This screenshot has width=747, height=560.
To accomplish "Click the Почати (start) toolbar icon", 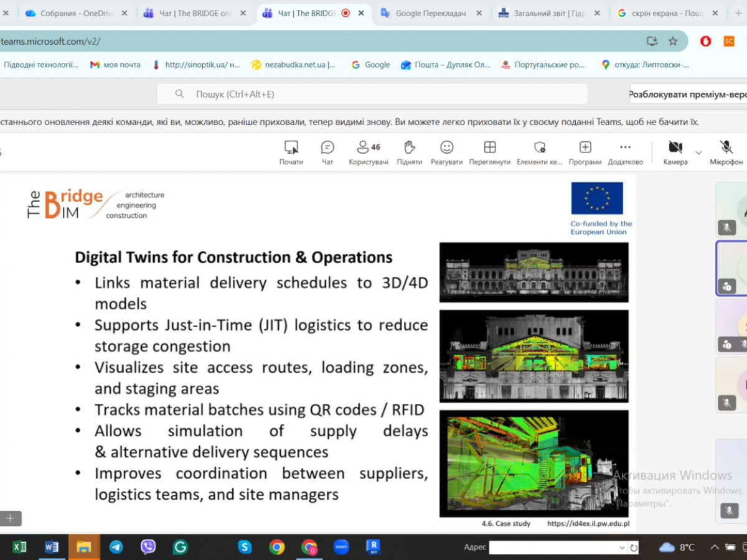I will (291, 147).
